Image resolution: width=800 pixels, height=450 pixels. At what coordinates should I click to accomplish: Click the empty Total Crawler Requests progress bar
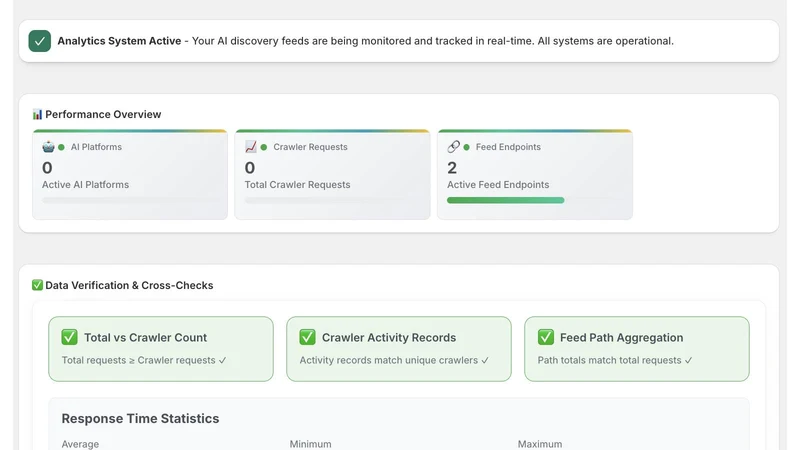click(332, 201)
